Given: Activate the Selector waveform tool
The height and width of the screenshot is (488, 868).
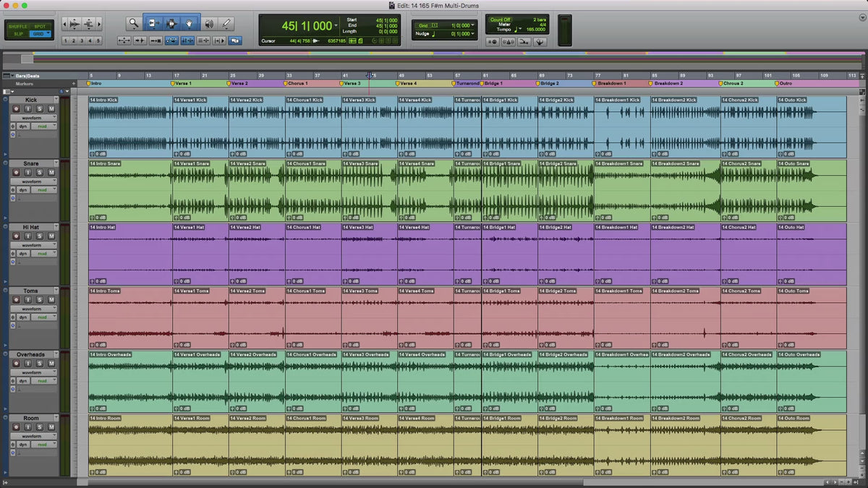Looking at the screenshot, I should pos(171,24).
